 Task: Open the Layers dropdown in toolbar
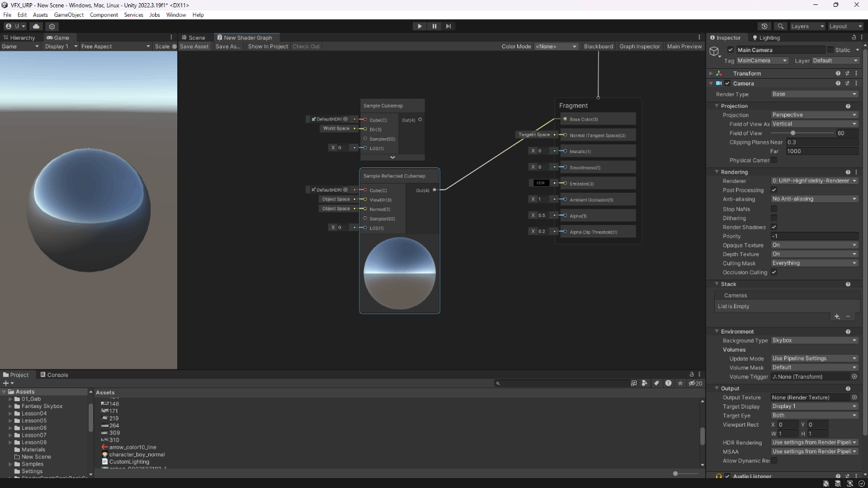pyautogui.click(x=807, y=26)
